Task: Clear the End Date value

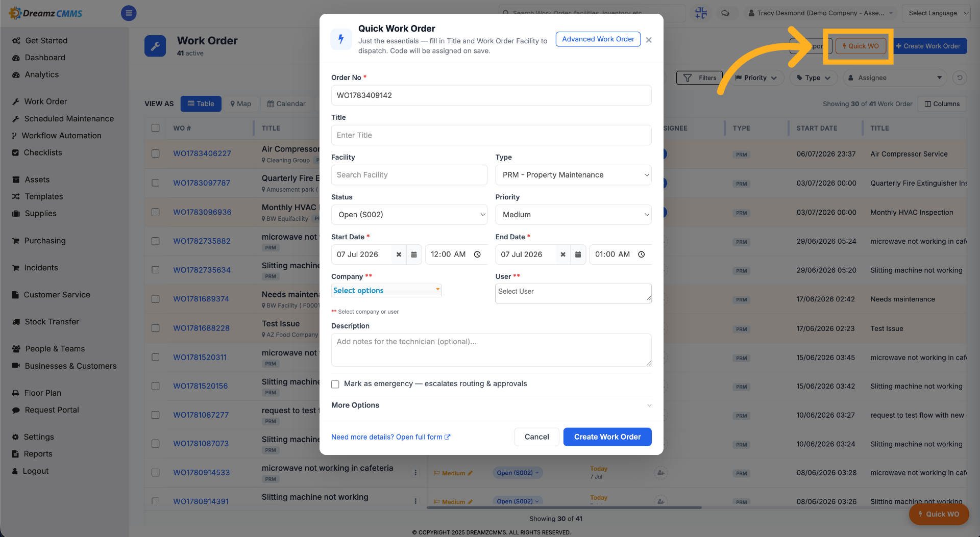Action: (x=563, y=254)
